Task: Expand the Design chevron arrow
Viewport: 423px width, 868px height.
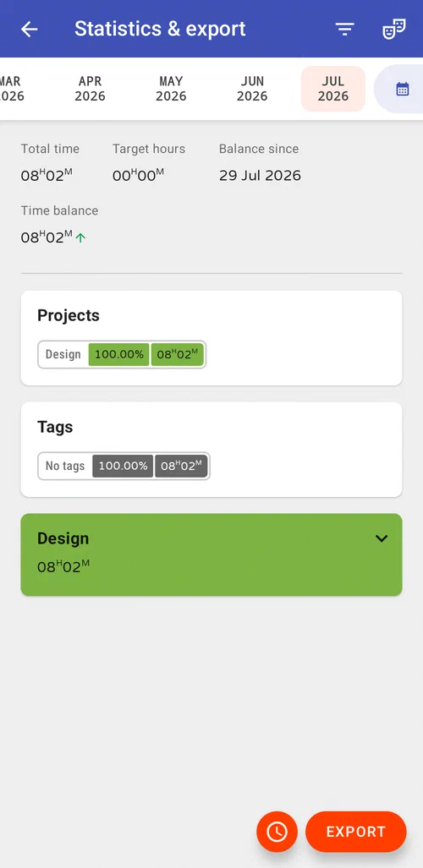Action: pos(382,538)
